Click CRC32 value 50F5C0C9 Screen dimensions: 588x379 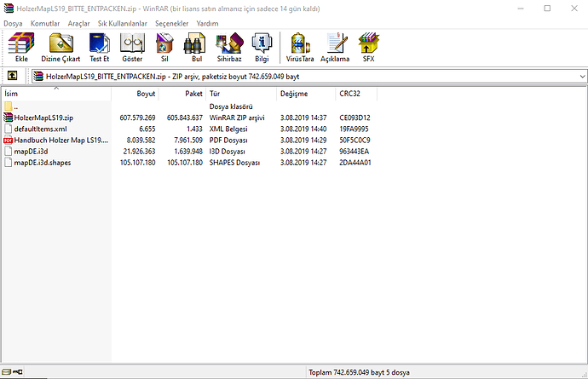[x=355, y=141]
